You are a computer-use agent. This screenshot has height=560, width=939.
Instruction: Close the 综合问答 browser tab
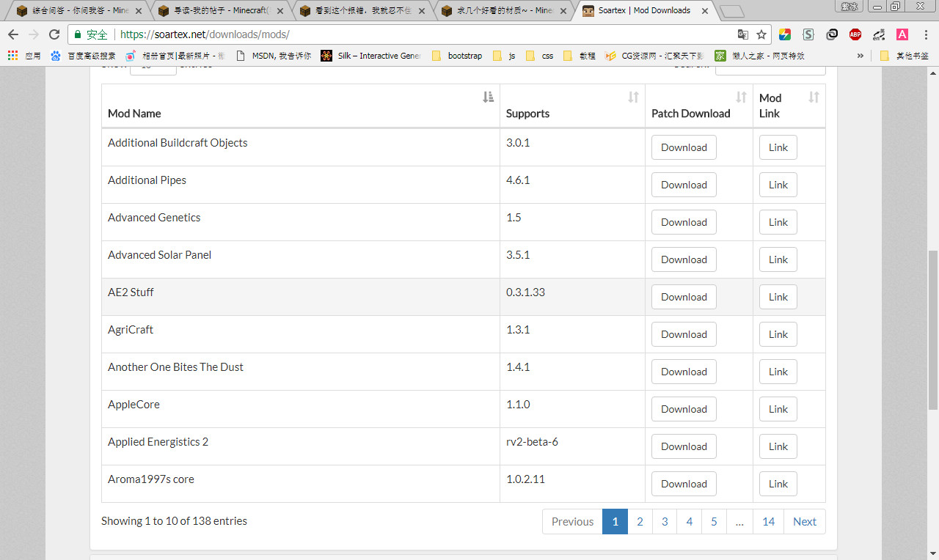click(x=138, y=11)
